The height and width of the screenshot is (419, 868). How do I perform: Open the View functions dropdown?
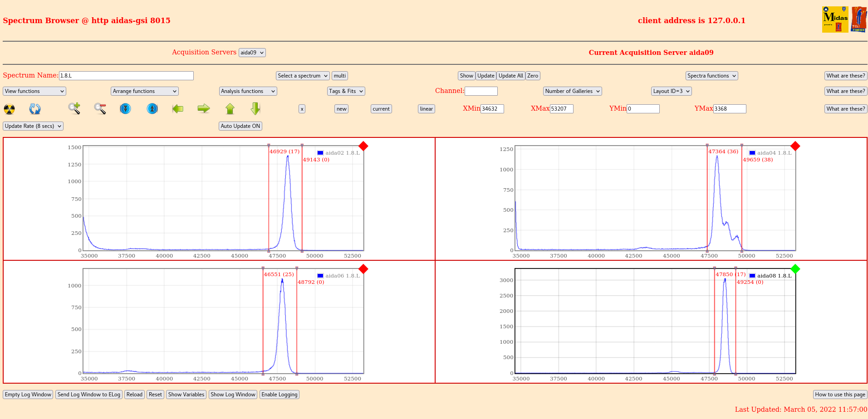(34, 91)
